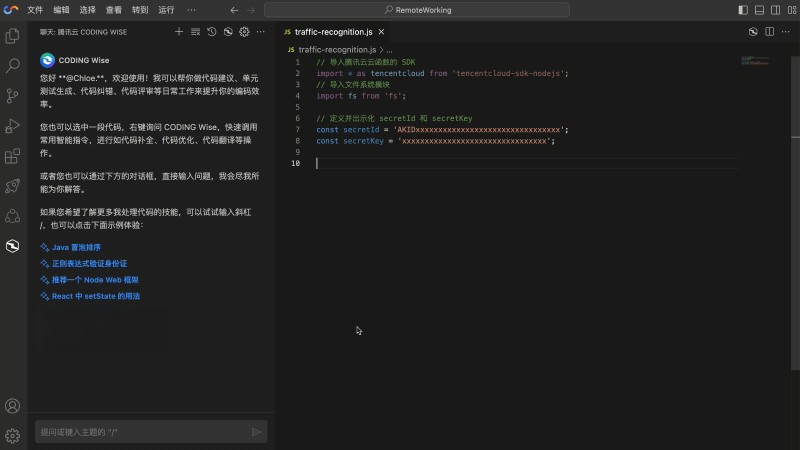800x450 pixels.
Task: Toggle primary side bar visibility
Action: 743,10
